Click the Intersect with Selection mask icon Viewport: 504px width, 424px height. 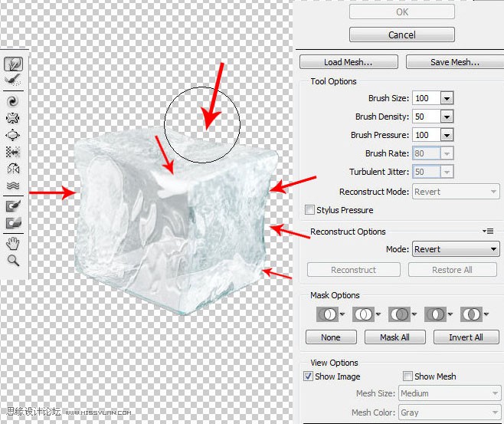[x=435, y=314]
